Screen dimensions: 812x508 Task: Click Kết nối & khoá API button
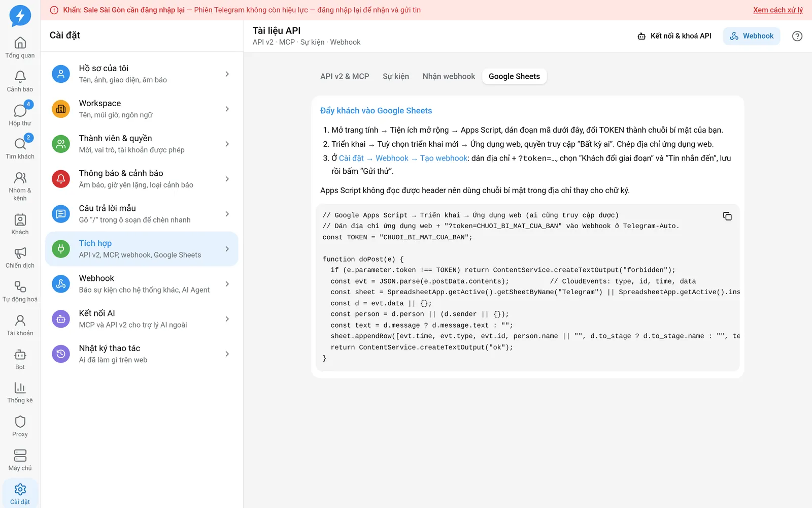click(674, 36)
